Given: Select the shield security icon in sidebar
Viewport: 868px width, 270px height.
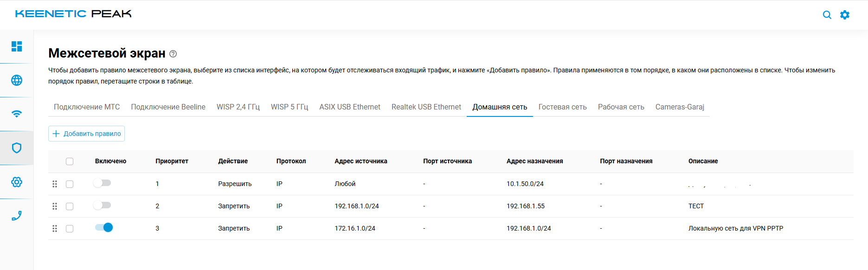Looking at the screenshot, I should pos(17,148).
